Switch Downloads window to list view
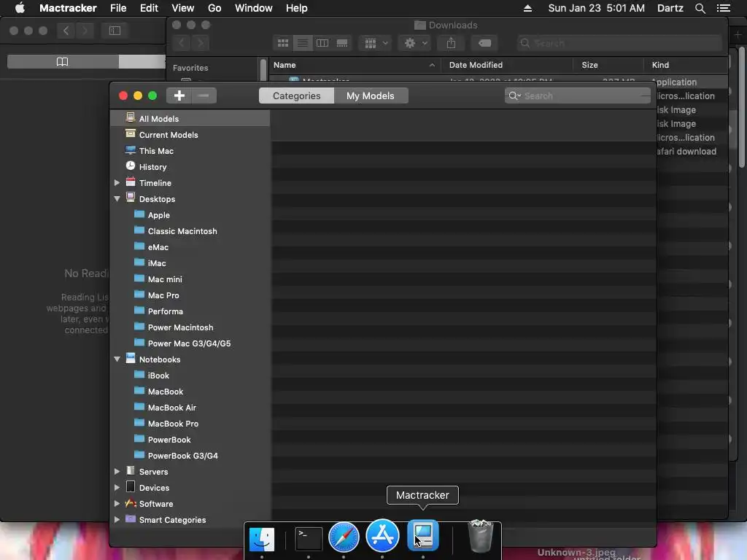 pos(303,43)
